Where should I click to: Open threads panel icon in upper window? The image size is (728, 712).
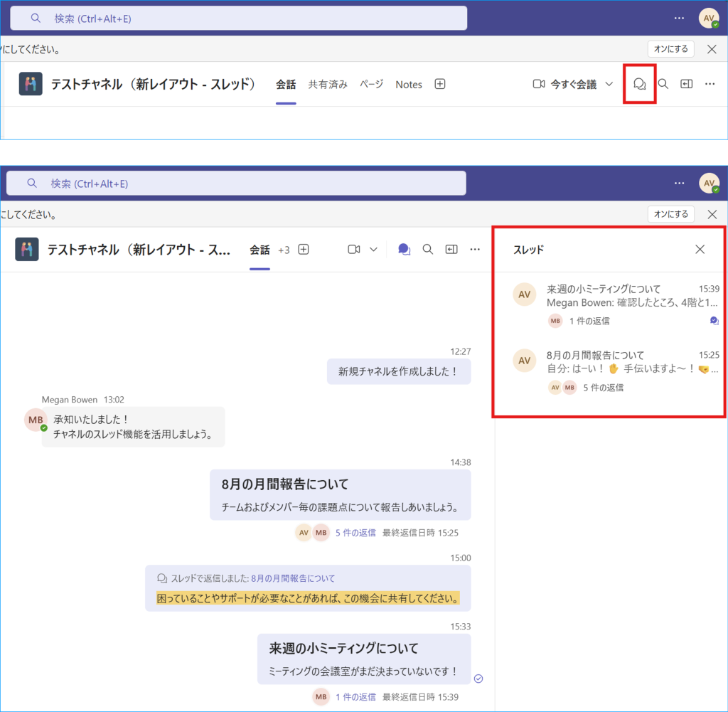click(639, 84)
